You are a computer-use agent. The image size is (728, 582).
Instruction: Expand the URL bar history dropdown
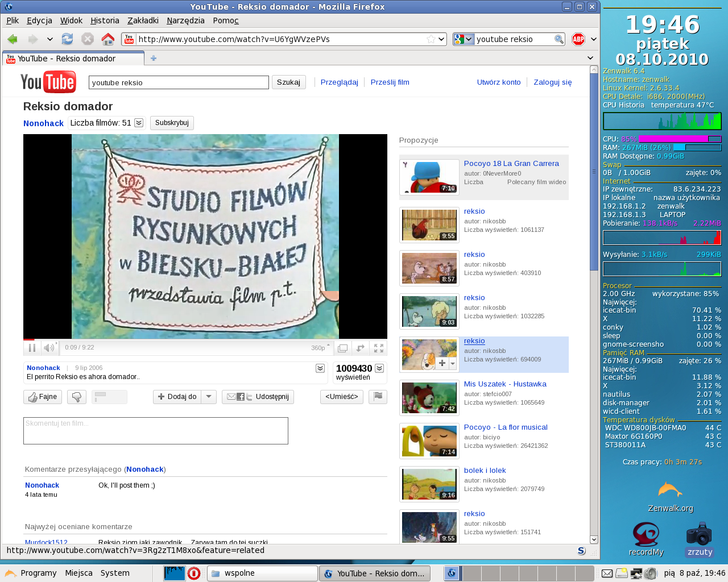pos(441,39)
